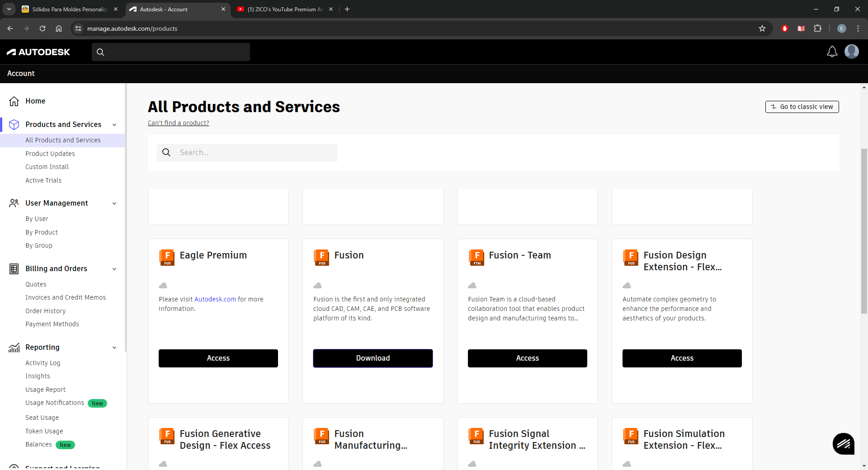Image resolution: width=868 pixels, height=470 pixels.
Task: Collapse the Reporting section chevron
Action: pyautogui.click(x=114, y=348)
